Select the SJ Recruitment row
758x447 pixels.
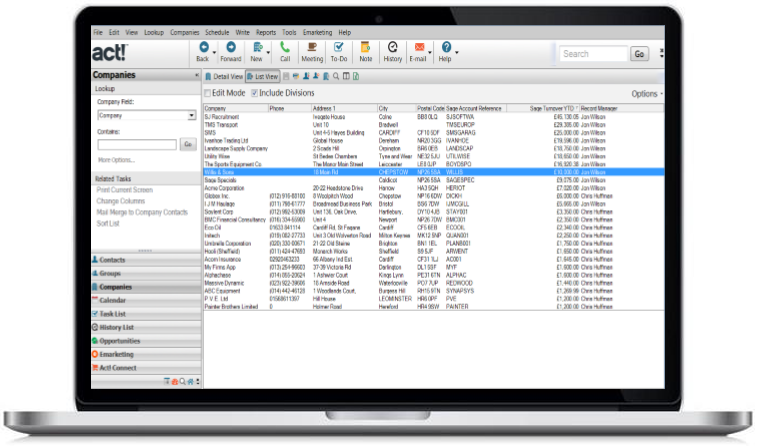pyautogui.click(x=434, y=117)
